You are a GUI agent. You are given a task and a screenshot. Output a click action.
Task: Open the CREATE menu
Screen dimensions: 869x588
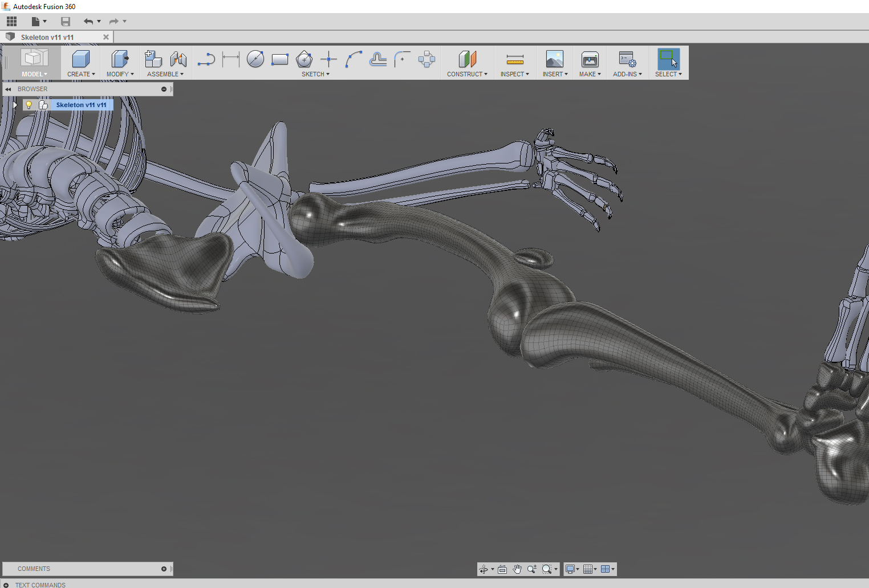pyautogui.click(x=81, y=74)
